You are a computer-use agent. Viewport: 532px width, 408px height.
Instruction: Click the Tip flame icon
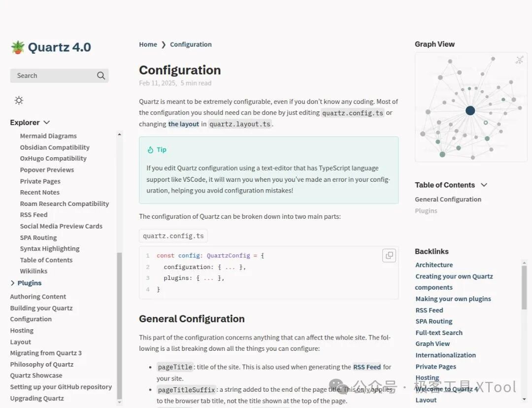[x=150, y=150]
